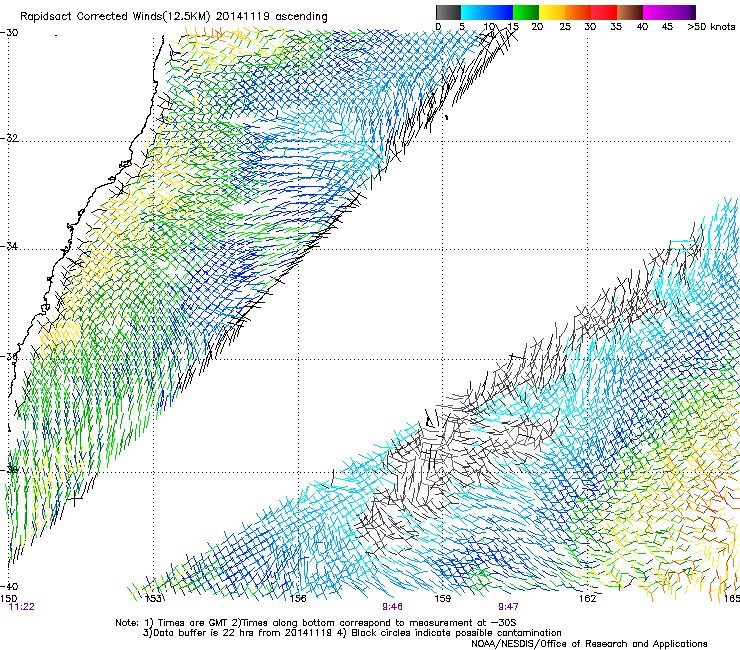Click the gray 0-5 knots legend swatch

tap(448, 12)
